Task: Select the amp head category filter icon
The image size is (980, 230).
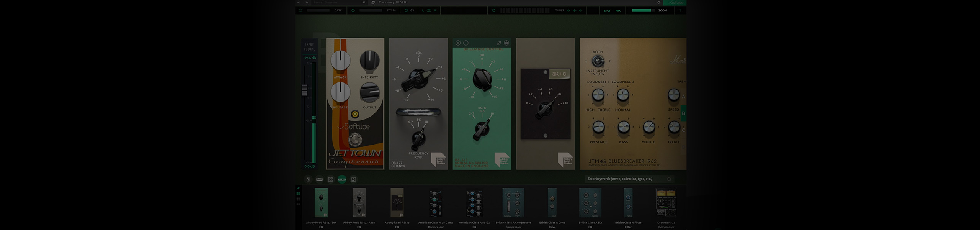Action: click(319, 179)
